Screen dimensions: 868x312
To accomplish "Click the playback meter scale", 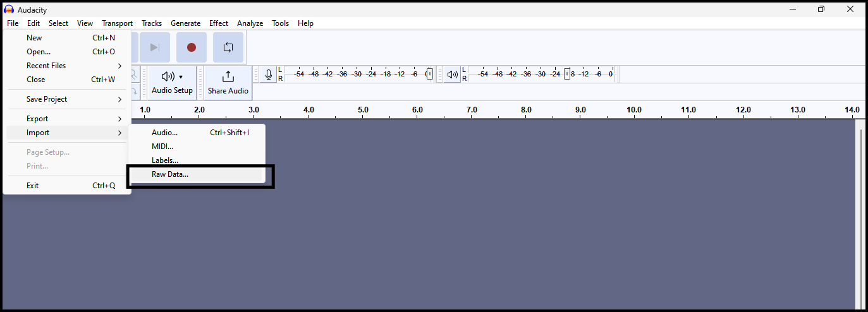I will pos(543,74).
